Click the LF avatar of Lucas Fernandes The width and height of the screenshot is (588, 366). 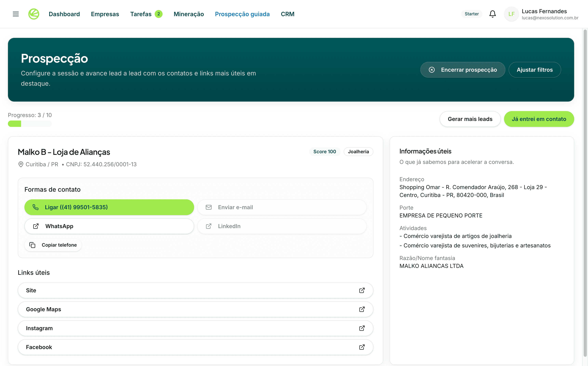[x=511, y=14]
